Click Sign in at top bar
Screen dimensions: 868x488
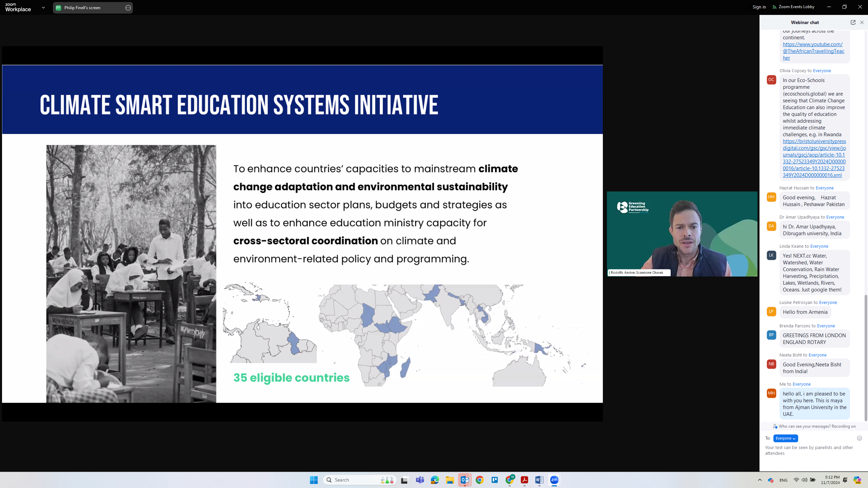tap(759, 7)
